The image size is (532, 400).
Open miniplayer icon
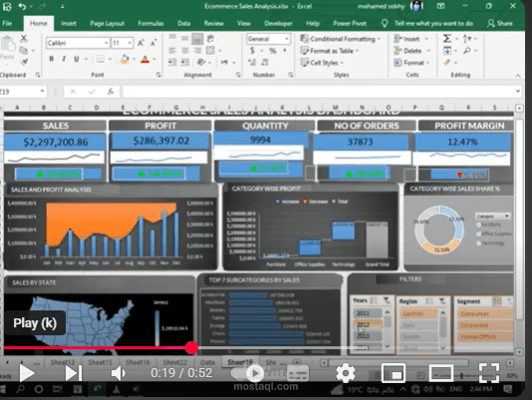pos(394,373)
